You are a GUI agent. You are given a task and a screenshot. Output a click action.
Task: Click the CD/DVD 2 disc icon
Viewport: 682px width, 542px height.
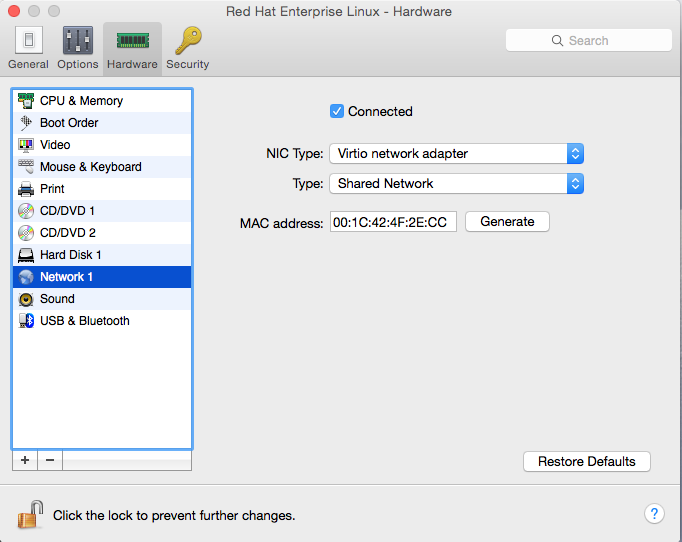[x=26, y=233]
